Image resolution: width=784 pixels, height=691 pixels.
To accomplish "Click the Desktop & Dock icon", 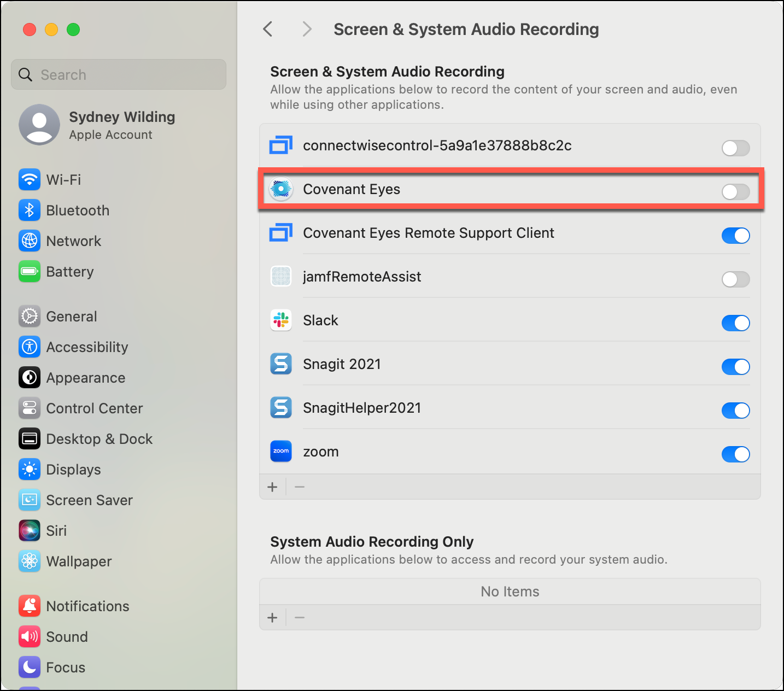I will click(x=30, y=438).
